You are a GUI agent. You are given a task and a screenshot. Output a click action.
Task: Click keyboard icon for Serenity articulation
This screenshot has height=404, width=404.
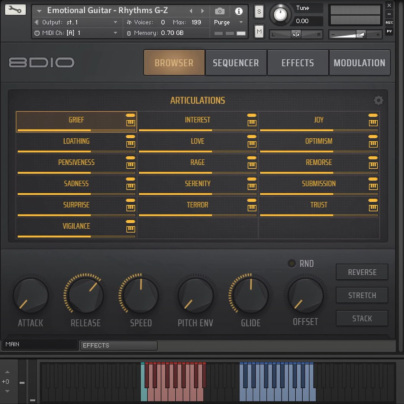(252, 187)
